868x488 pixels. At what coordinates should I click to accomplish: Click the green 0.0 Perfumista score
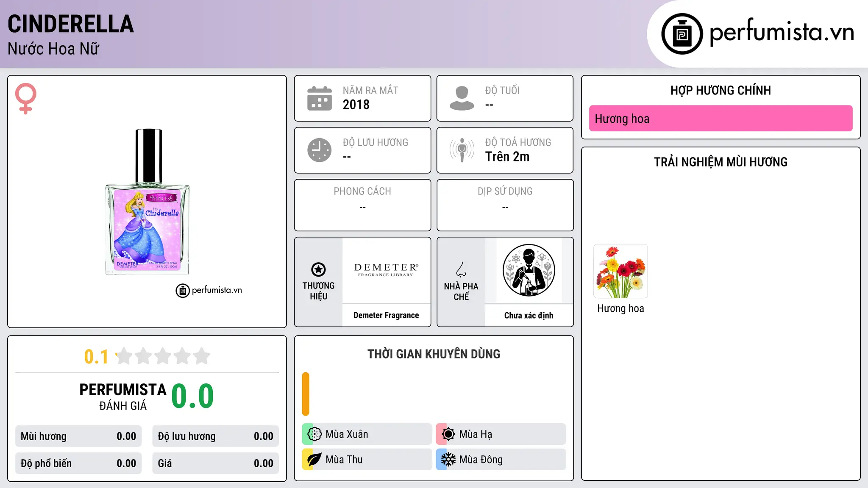193,396
